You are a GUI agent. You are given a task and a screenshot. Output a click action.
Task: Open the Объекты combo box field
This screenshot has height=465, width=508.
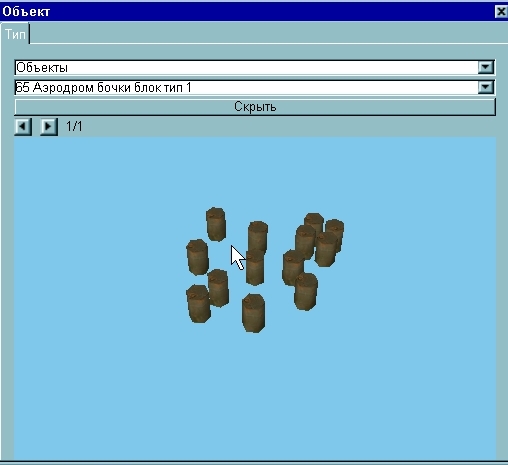click(x=254, y=68)
